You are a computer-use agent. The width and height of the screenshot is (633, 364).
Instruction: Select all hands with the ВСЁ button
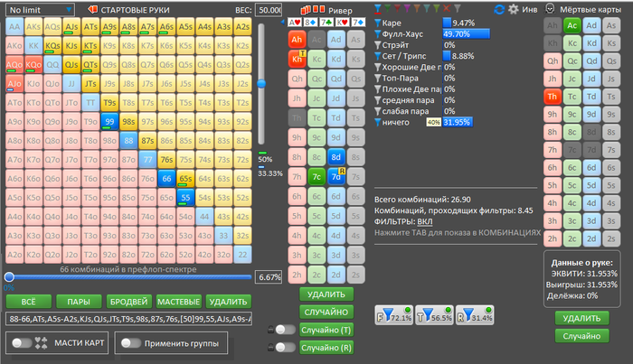[29, 302]
